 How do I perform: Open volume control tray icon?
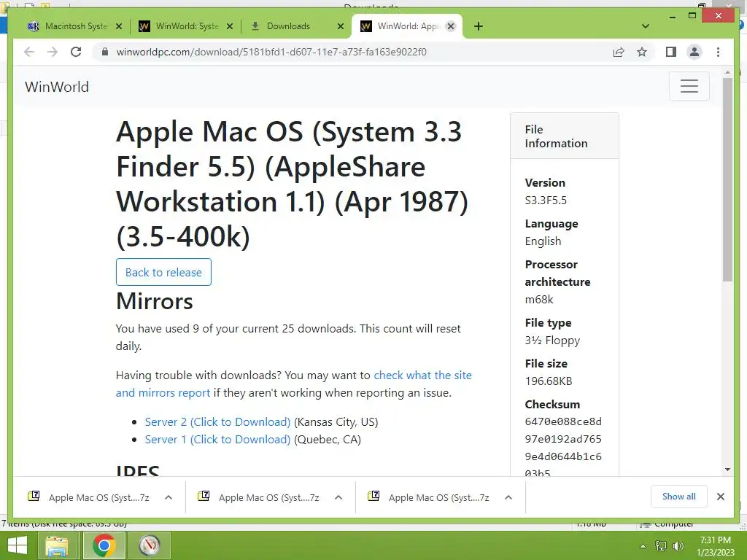click(x=678, y=546)
